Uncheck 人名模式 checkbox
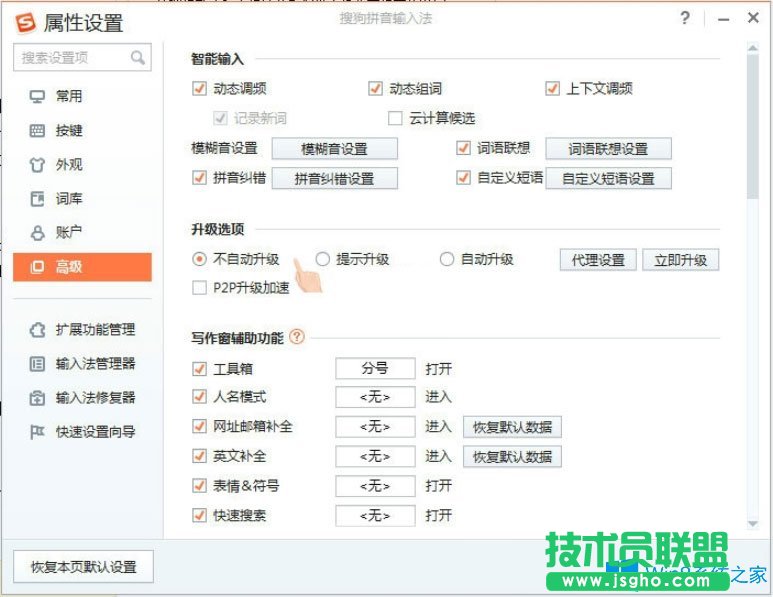The image size is (773, 597). pyautogui.click(x=199, y=397)
